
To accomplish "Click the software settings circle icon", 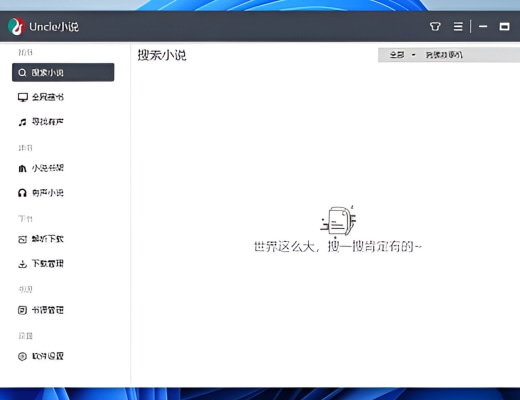I will click(x=22, y=356).
